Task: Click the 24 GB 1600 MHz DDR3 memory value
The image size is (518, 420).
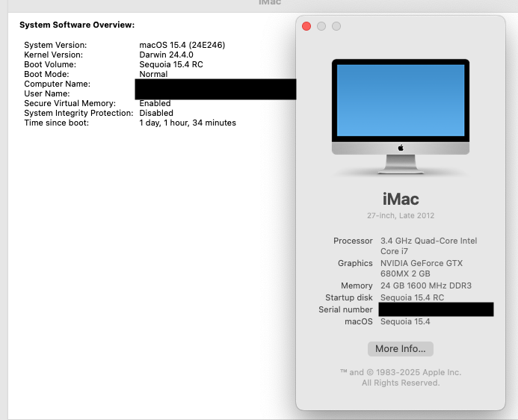Action: click(x=425, y=285)
